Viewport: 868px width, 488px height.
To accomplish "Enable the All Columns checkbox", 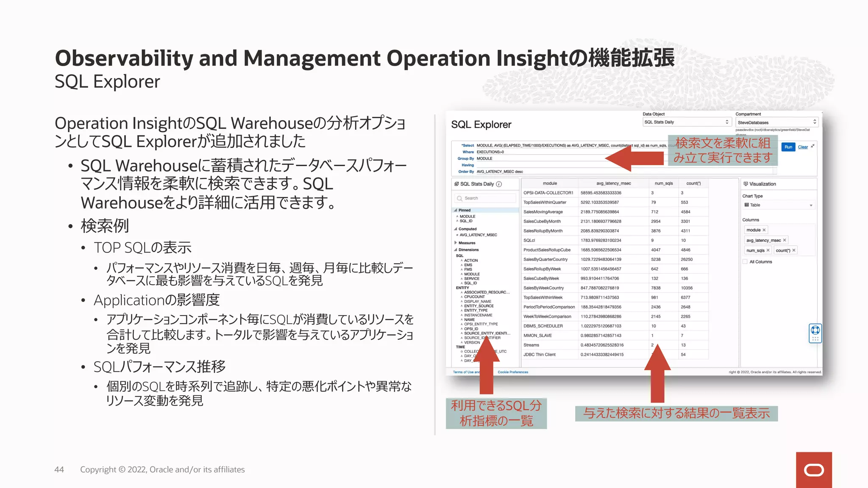I will [745, 262].
